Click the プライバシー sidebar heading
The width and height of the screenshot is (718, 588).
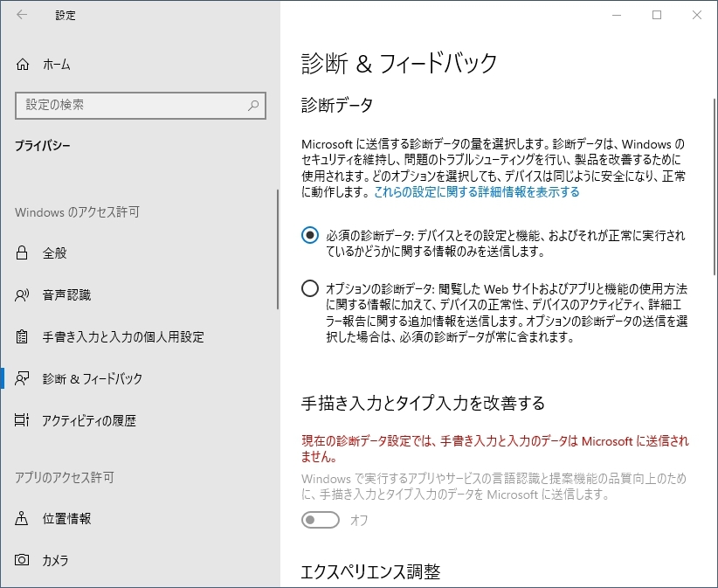[x=43, y=146]
